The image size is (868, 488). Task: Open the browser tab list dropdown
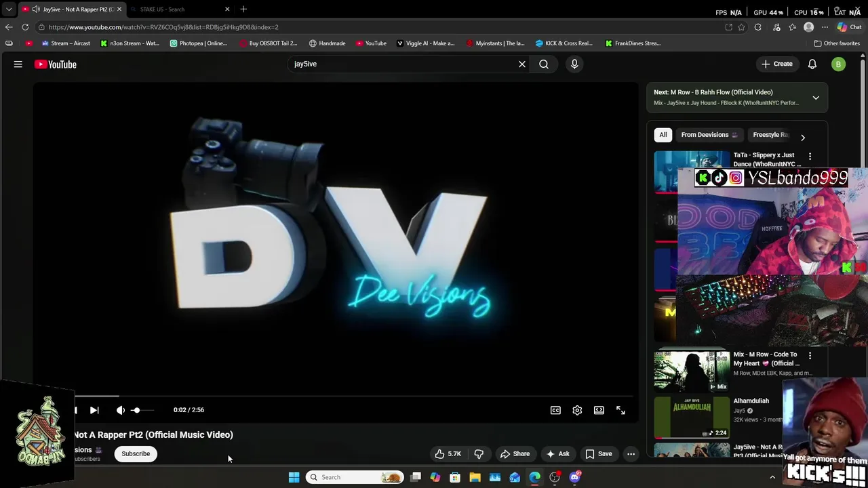(9, 9)
